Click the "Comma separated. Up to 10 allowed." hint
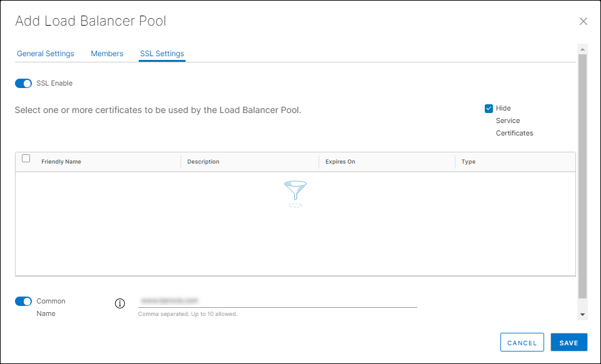601x364 pixels. (x=188, y=314)
